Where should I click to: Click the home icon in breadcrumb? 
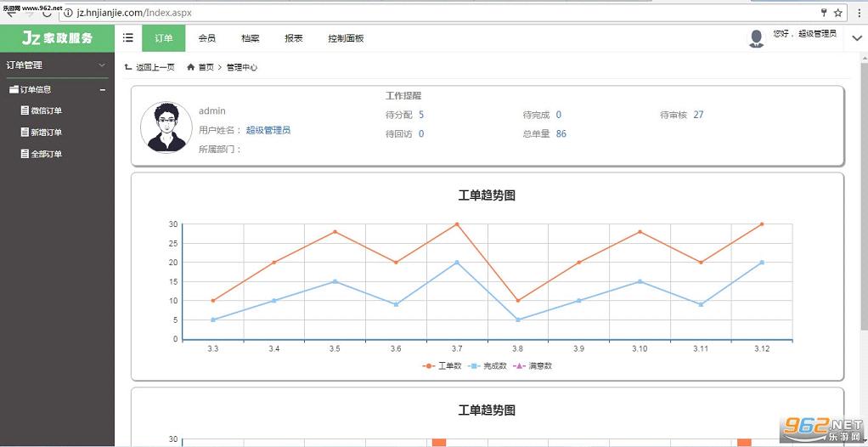coord(191,67)
